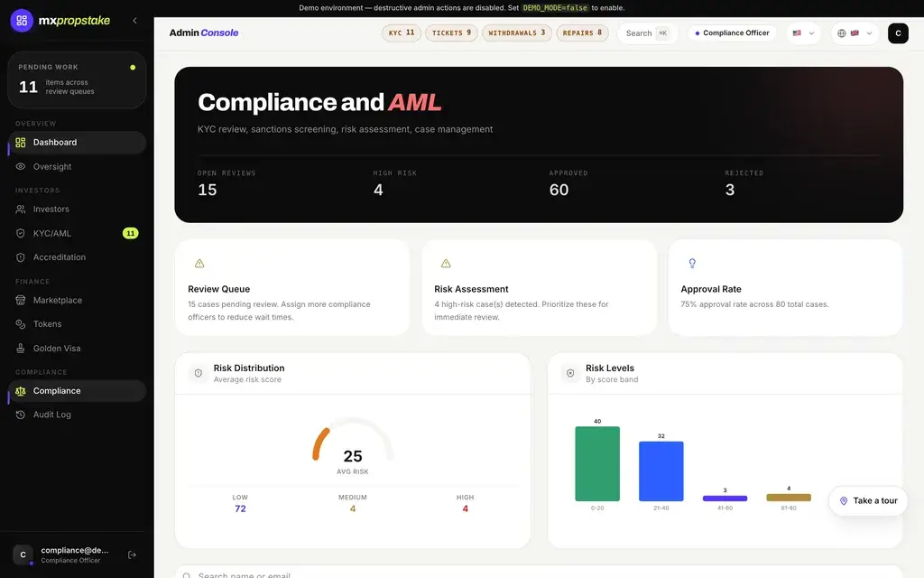Click the sidebar footer avatar C
The height and width of the screenshot is (578, 924).
tap(23, 555)
